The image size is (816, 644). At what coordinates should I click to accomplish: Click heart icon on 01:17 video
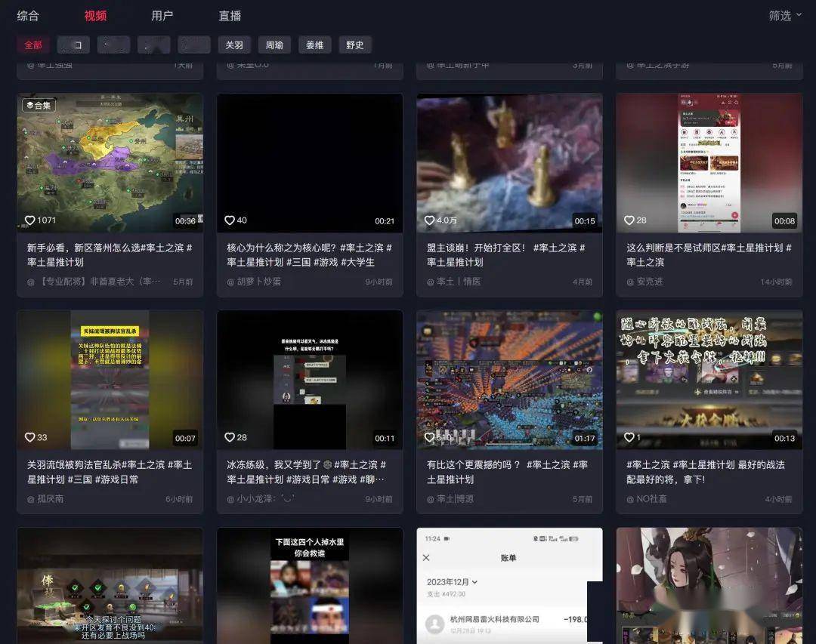point(429,437)
